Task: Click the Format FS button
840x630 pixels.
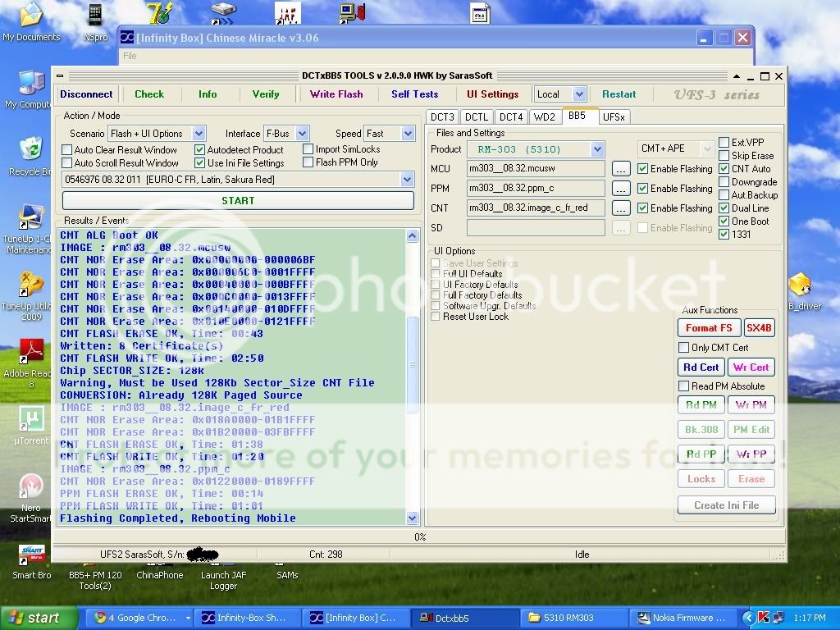Action: click(709, 328)
